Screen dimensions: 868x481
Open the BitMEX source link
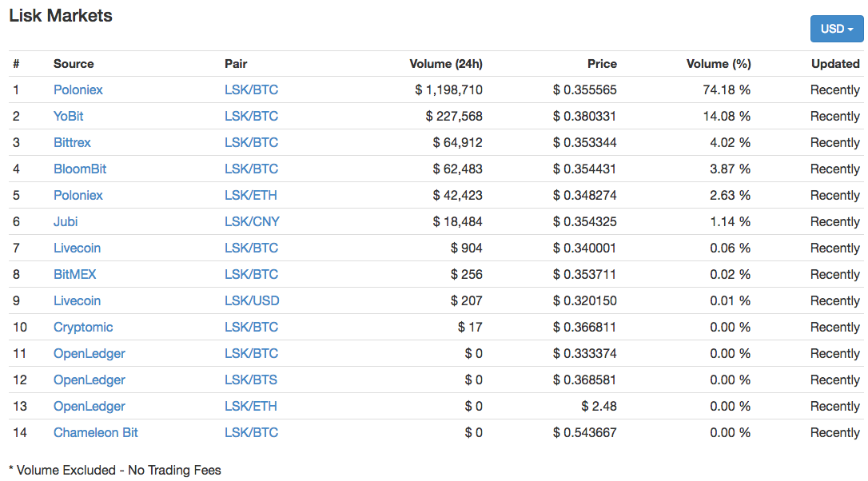(75, 275)
